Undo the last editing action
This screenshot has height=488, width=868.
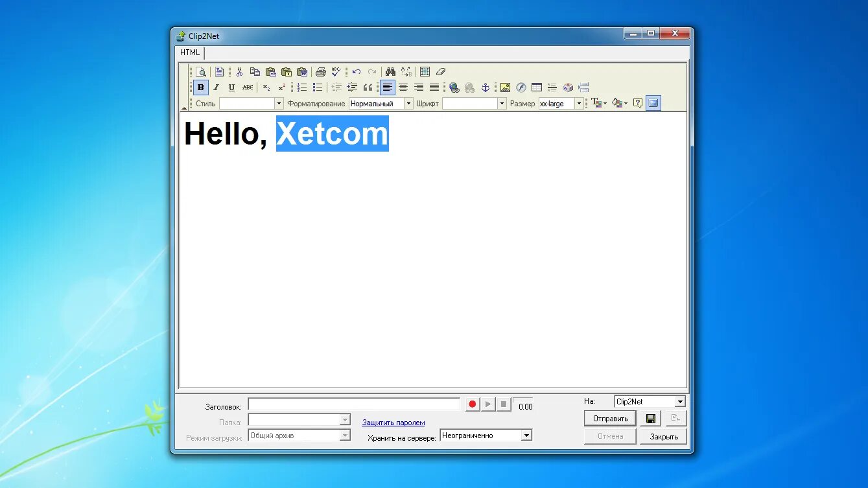pyautogui.click(x=357, y=71)
